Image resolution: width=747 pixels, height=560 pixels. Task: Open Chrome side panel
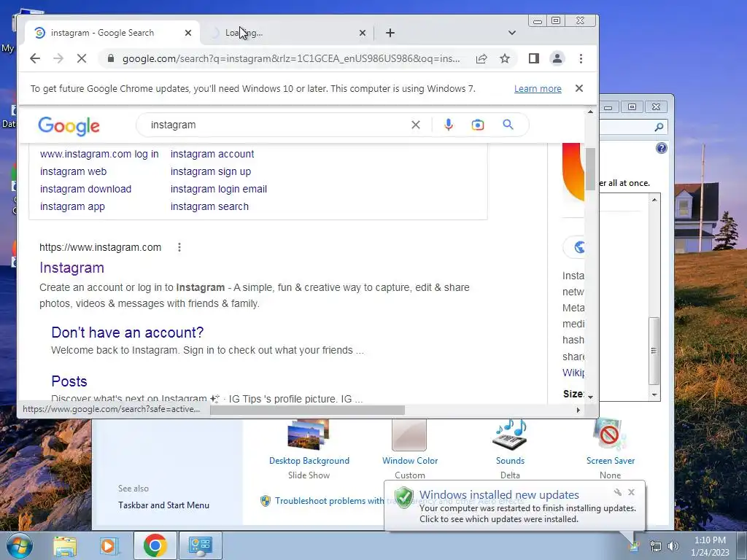click(533, 58)
